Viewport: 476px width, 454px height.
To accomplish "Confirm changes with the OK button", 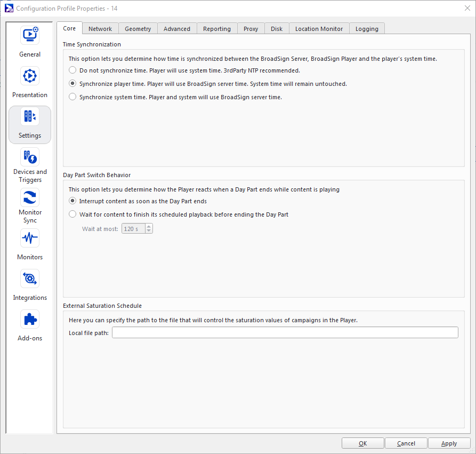I will [x=363, y=443].
